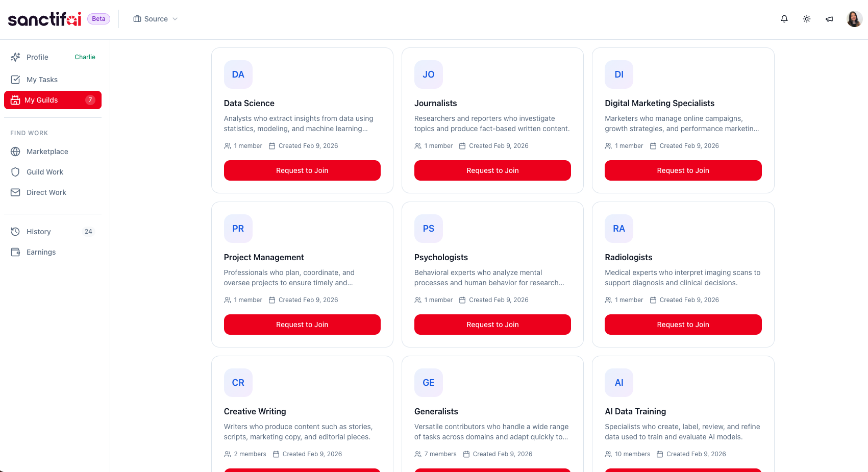Click the Beta badge
The height and width of the screenshot is (472, 868).
click(x=98, y=19)
